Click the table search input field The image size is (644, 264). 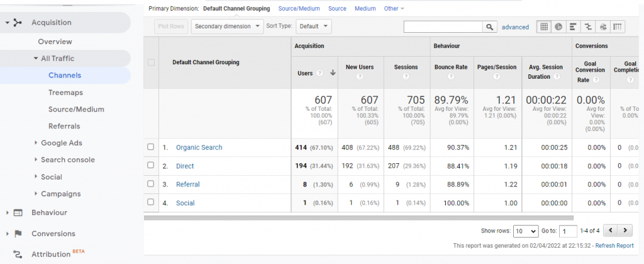[443, 26]
